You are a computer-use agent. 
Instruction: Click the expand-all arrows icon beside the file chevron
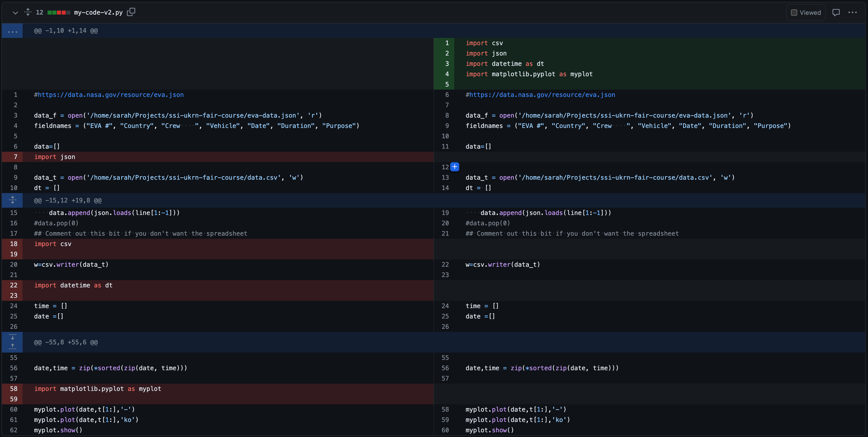[x=28, y=12]
